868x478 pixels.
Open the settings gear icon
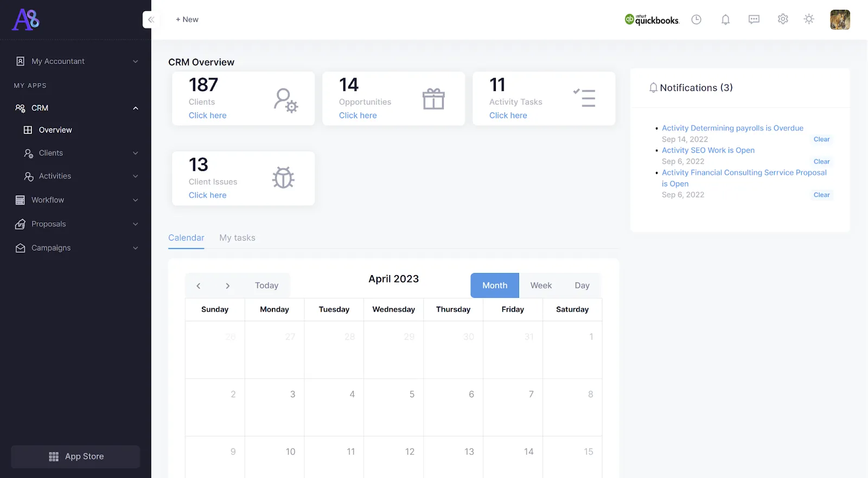tap(783, 19)
